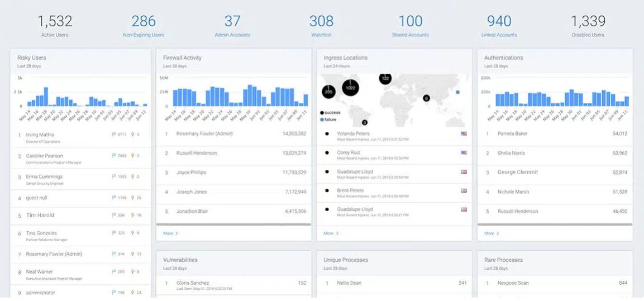
Task: Click the US flag beside Yolanda Peters
Action: click(x=464, y=133)
